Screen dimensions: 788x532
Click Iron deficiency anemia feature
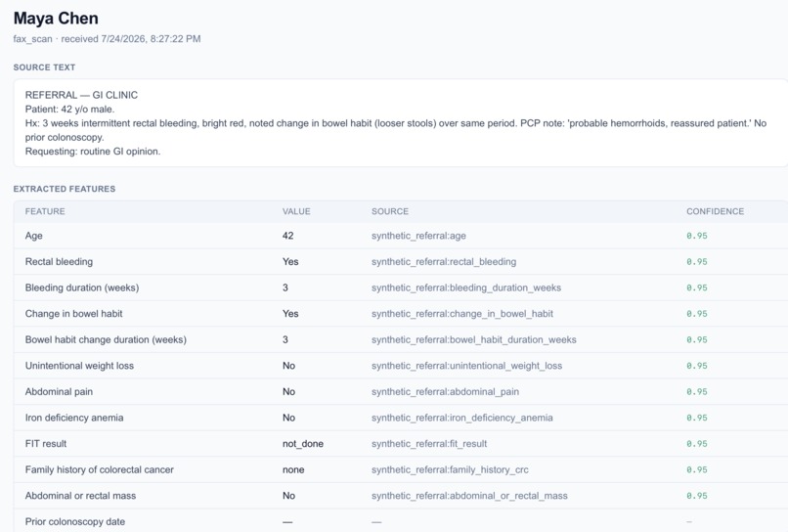[x=74, y=418]
